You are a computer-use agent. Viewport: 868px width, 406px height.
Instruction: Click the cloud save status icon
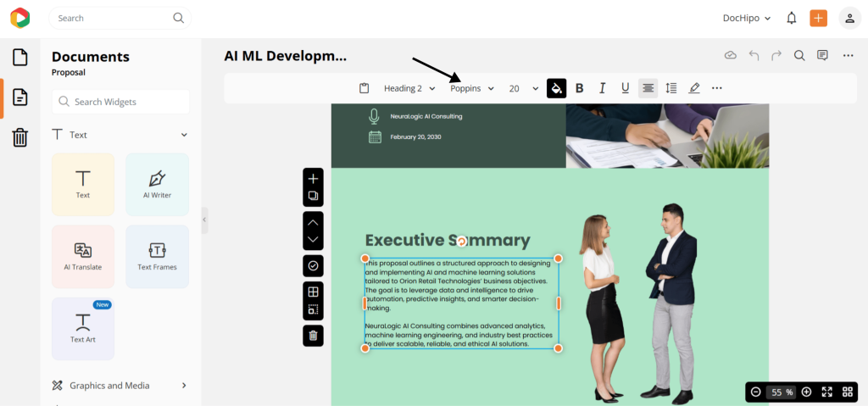[x=731, y=55]
